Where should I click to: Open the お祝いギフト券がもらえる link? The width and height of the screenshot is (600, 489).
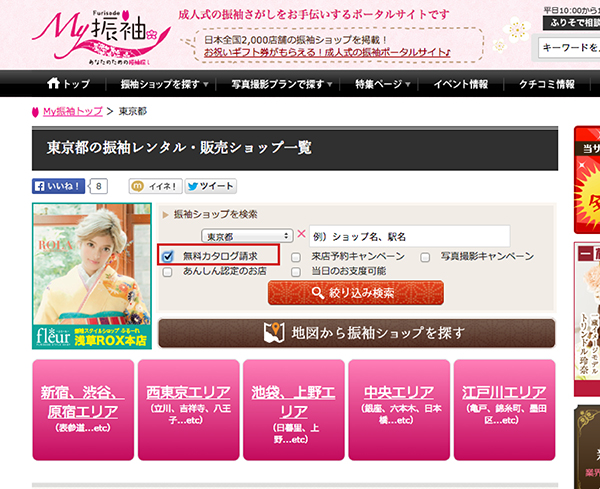[327, 52]
